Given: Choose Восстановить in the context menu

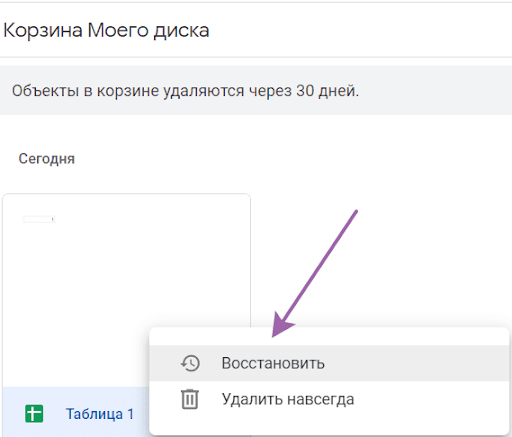Looking at the screenshot, I should (329, 363).
